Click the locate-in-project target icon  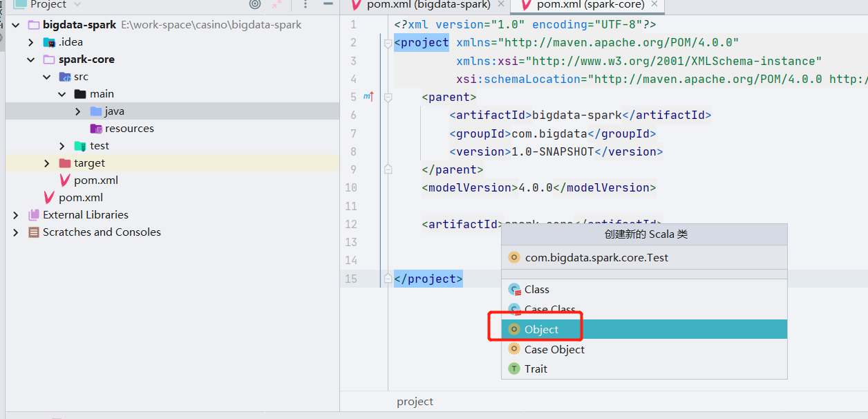coord(255,4)
